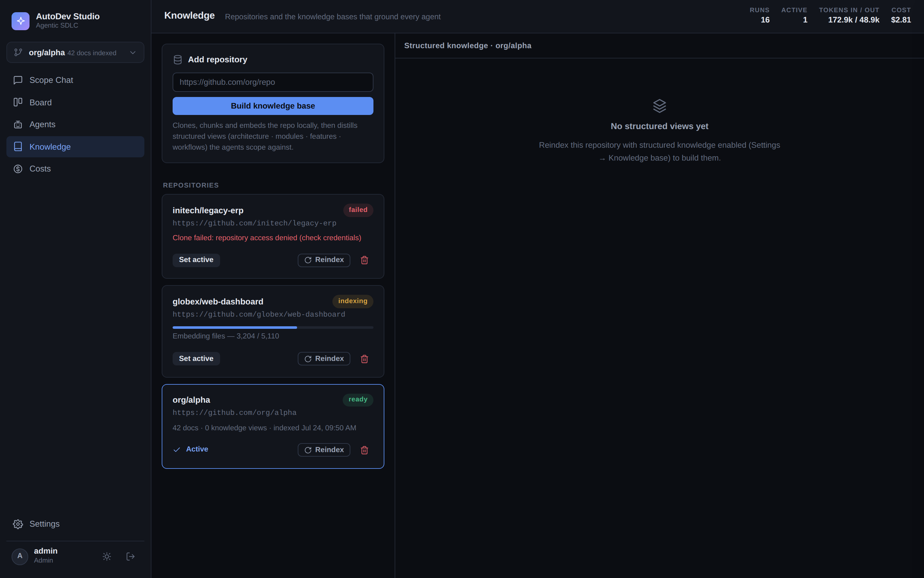Image resolution: width=924 pixels, height=578 pixels.
Task: Click the Structured knowledge · org/alpha header
Action: click(x=468, y=46)
